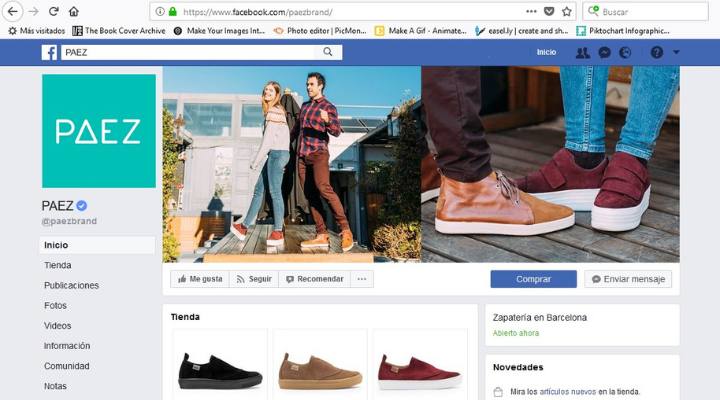
Task: Open the burgundy shoe product thumbnail
Action: pyautogui.click(x=420, y=364)
